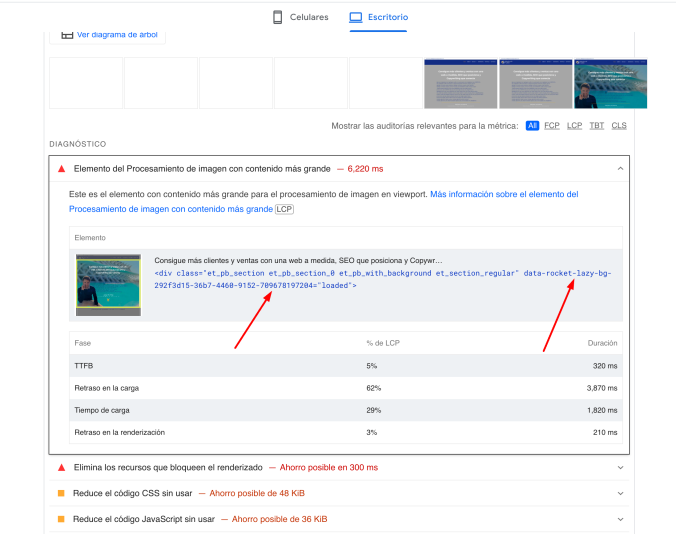Image resolution: width=676 pixels, height=534 pixels.
Task: Filter audits by CLS metric
Action: (619, 126)
